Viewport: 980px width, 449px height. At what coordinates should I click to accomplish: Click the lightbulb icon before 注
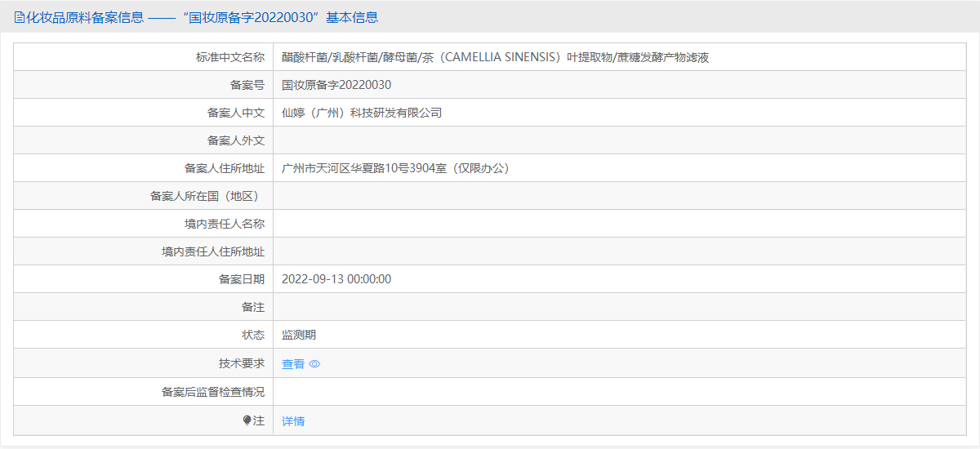tap(247, 420)
